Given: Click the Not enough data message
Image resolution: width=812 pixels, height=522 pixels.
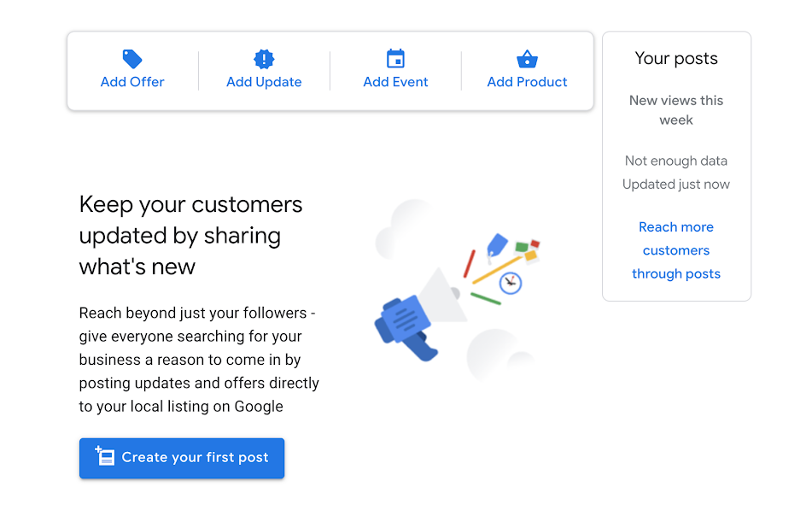Looking at the screenshot, I should tap(676, 161).
